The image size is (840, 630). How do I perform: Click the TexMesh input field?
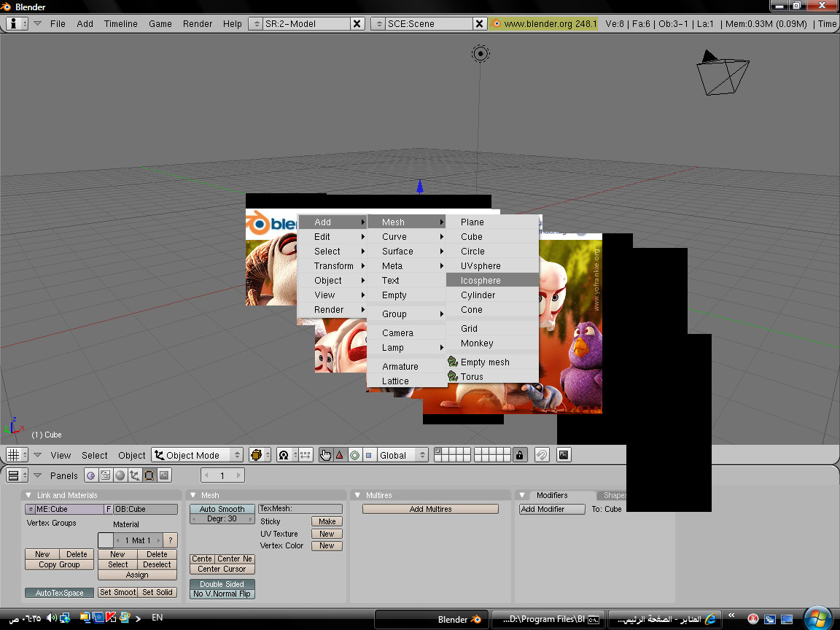(300, 508)
